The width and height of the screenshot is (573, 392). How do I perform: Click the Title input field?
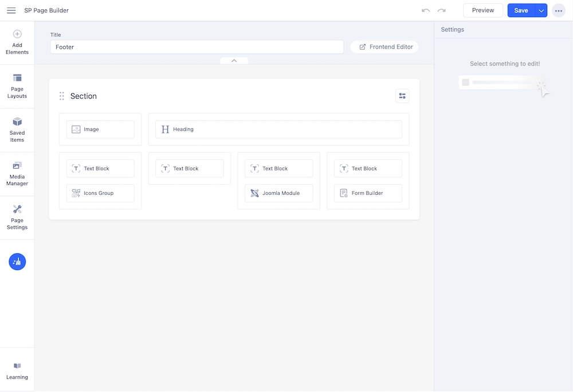click(x=197, y=47)
